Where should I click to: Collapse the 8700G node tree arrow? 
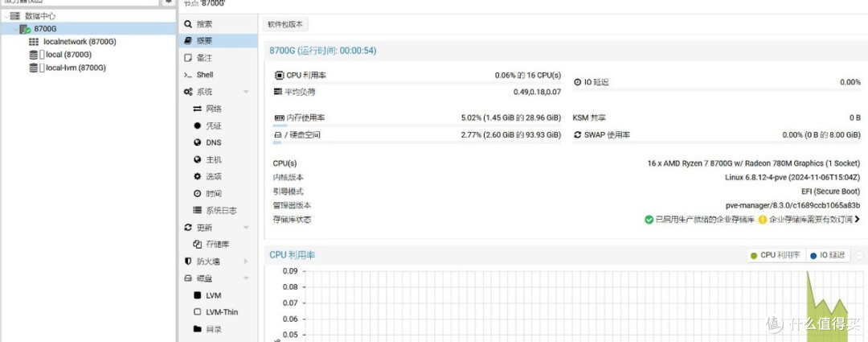tap(15, 29)
